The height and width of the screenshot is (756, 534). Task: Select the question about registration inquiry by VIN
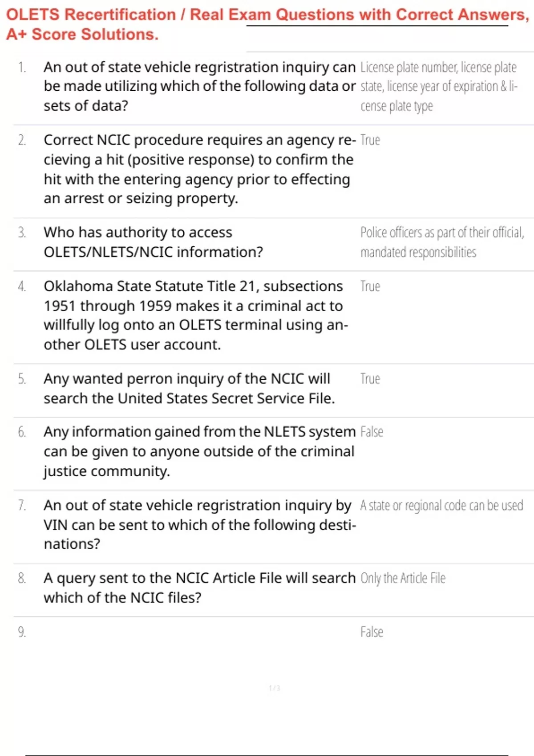(199, 525)
